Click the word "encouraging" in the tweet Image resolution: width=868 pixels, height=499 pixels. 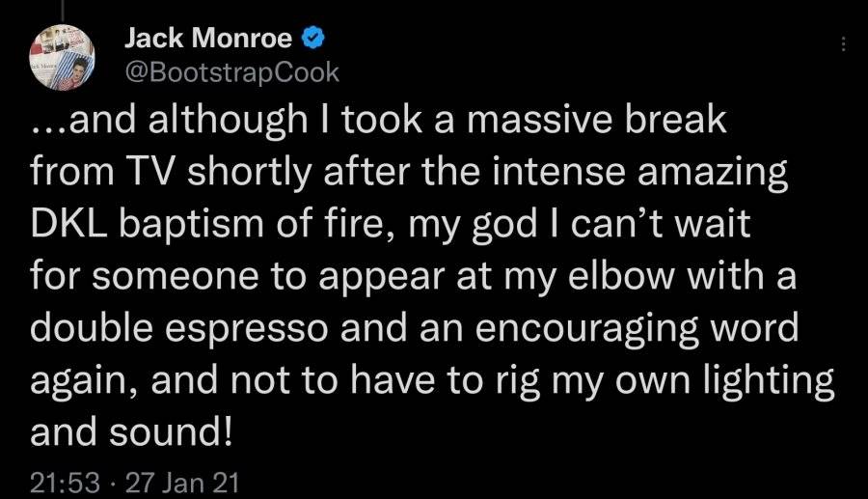pos(587,330)
